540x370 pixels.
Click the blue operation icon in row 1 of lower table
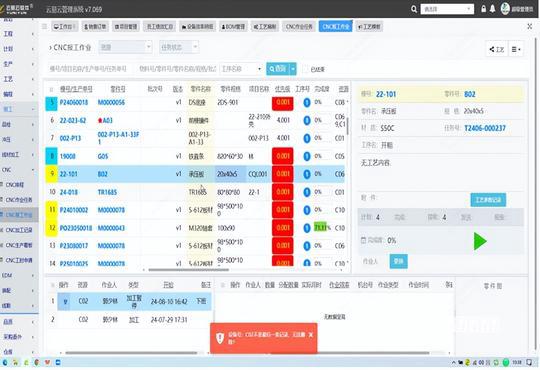pos(65,301)
